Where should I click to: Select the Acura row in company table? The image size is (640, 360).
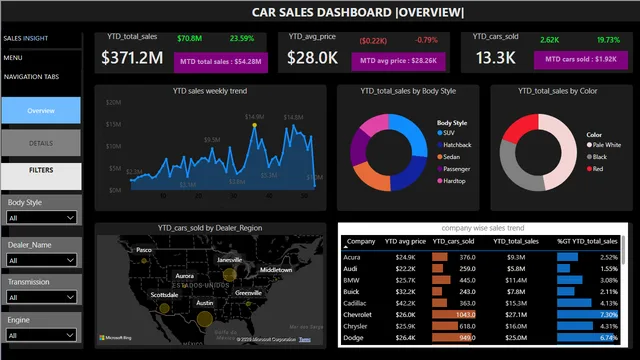coord(480,257)
